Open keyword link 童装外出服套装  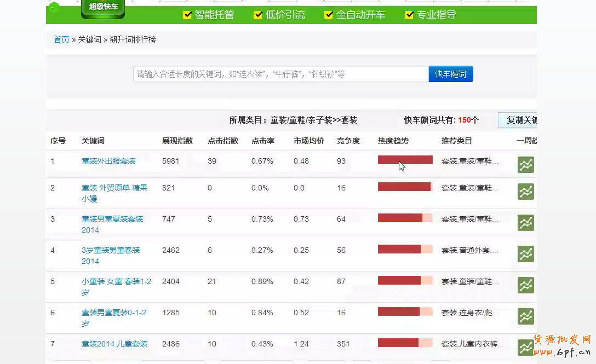click(x=108, y=161)
